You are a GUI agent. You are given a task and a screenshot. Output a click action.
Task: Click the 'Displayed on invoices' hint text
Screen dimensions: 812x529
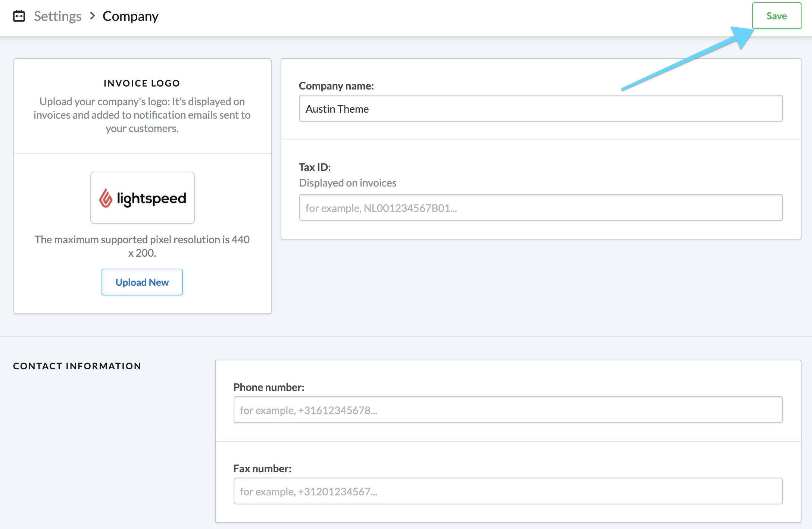tap(347, 183)
